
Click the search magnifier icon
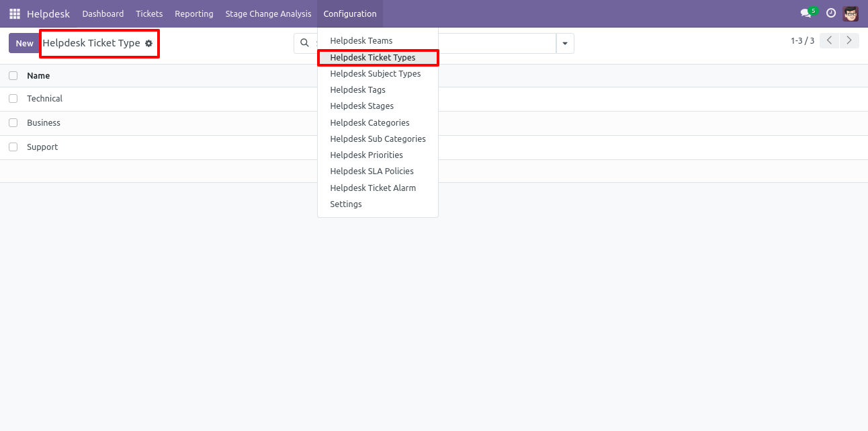pos(304,43)
